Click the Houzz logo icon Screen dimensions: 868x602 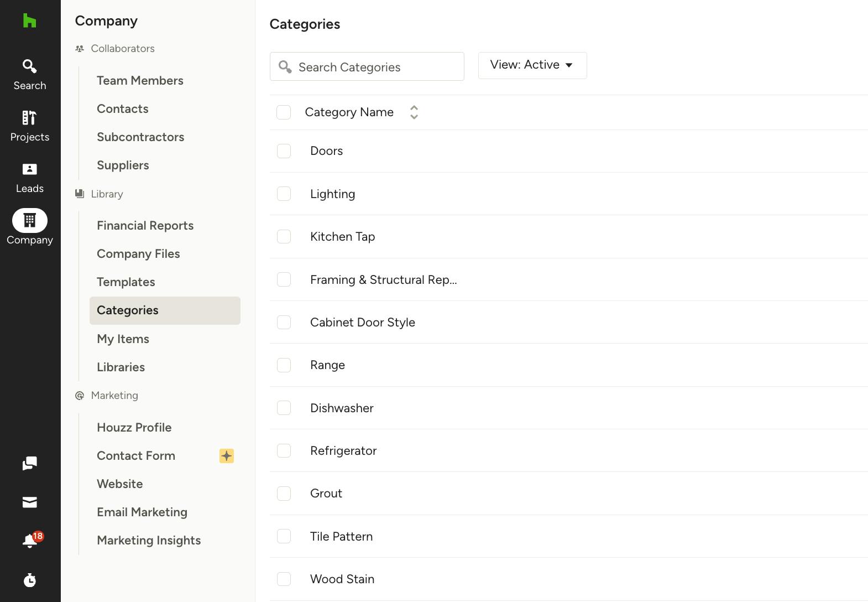point(29,20)
